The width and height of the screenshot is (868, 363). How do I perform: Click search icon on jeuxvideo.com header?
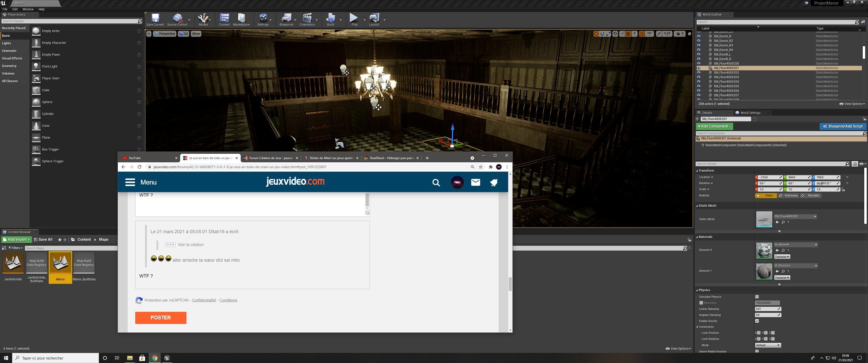coord(436,182)
